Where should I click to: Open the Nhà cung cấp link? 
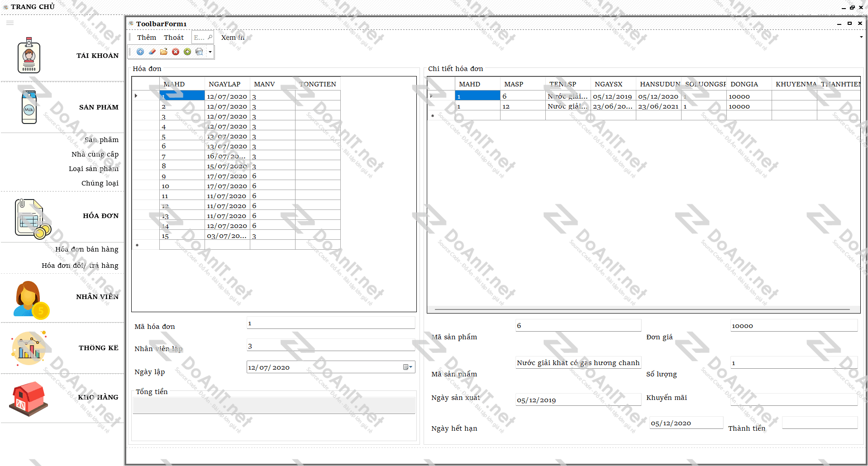(95, 154)
